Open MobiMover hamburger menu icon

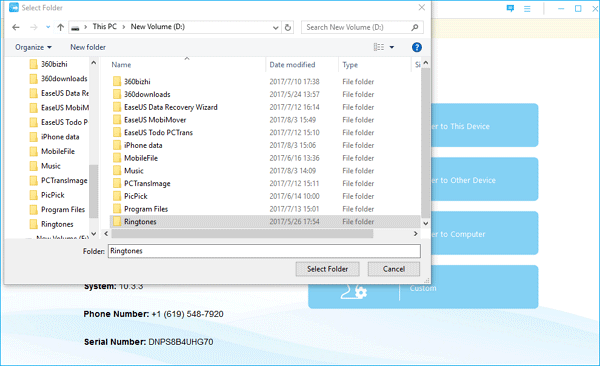(x=527, y=8)
